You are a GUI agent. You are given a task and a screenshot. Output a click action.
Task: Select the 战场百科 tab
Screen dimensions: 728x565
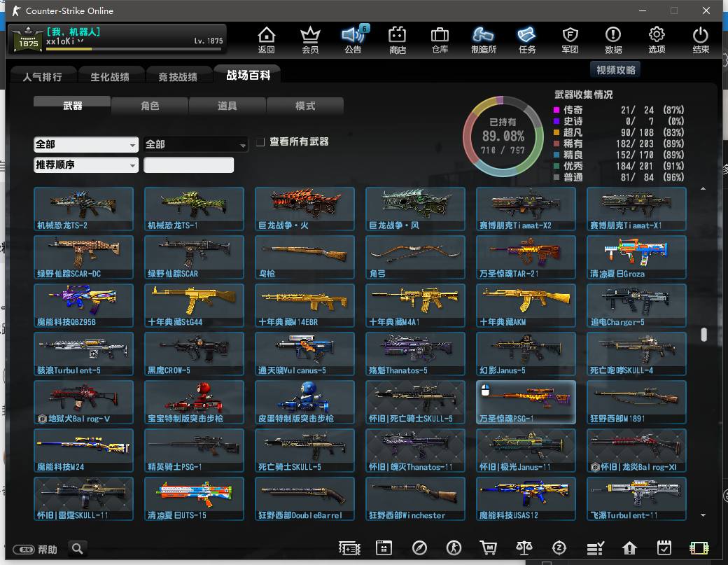point(248,75)
